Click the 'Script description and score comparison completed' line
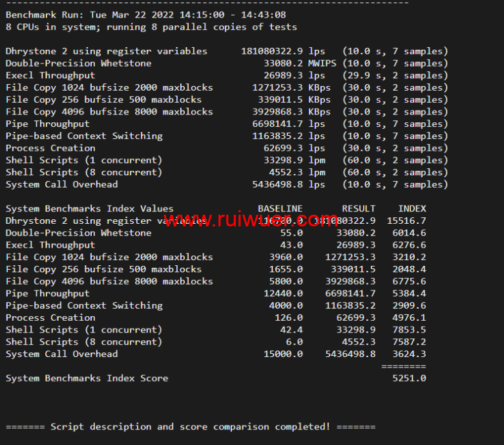The width and height of the screenshot is (504, 445). [190, 427]
